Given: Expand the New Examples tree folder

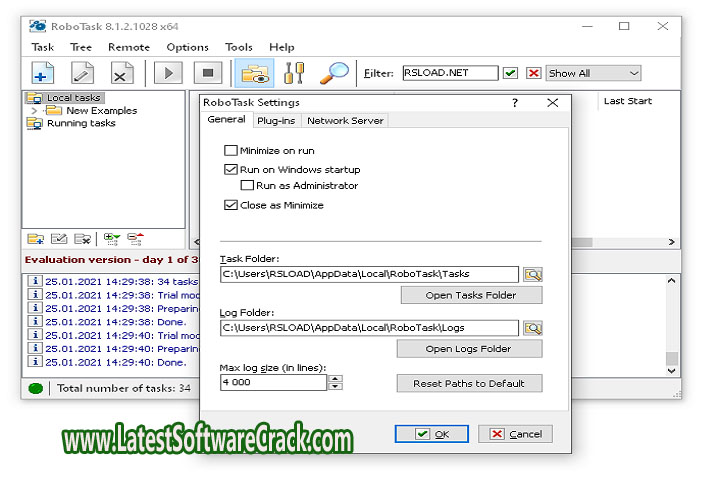Looking at the screenshot, I should (x=34, y=111).
